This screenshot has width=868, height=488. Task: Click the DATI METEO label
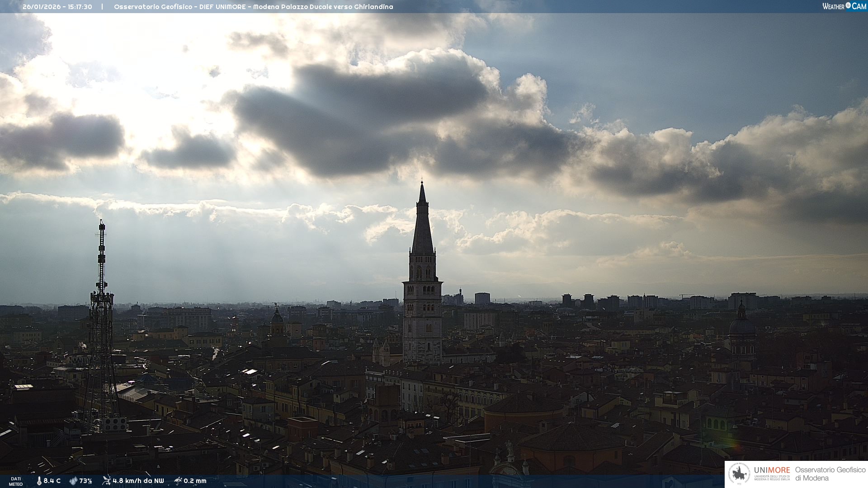(x=16, y=481)
